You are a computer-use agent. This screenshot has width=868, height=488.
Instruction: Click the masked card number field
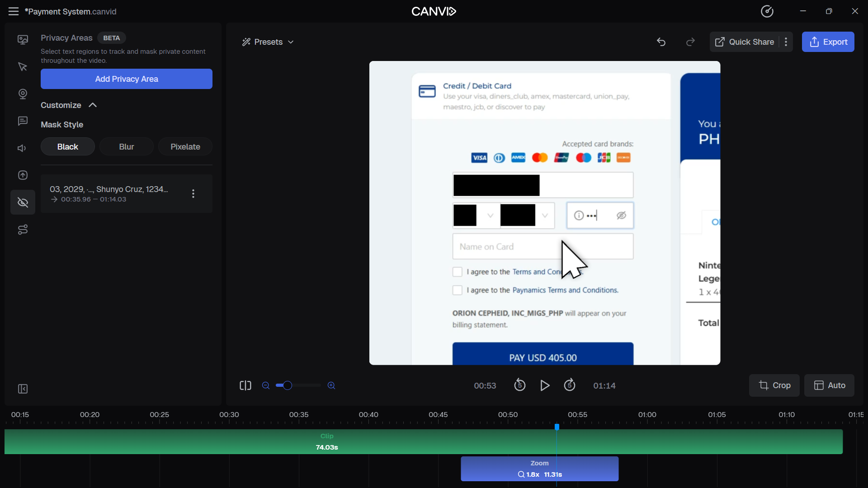click(543, 185)
